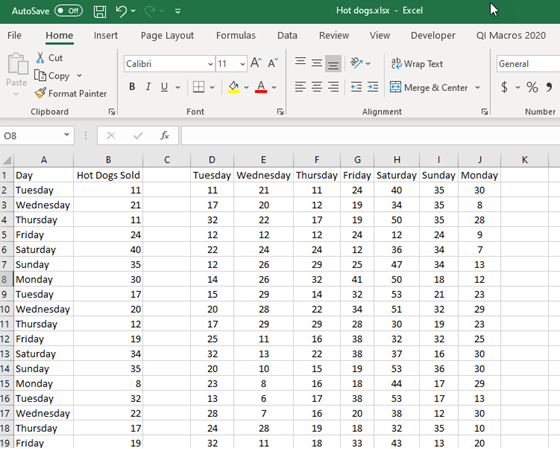Click Increase Indent icon
Viewport: 560px width, 449px height.
click(x=372, y=87)
